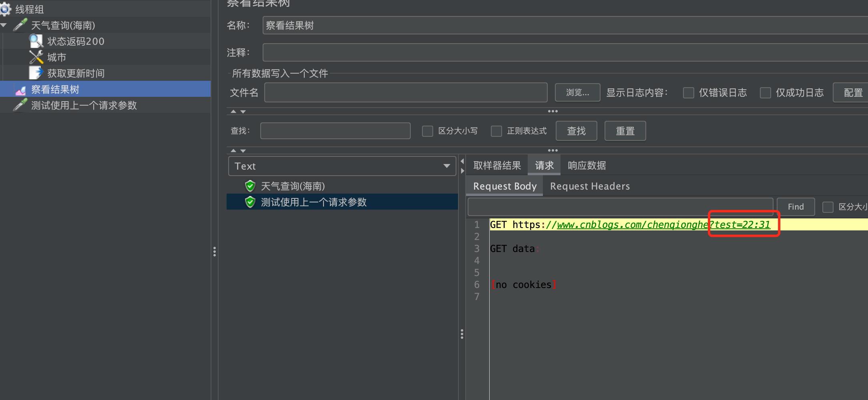
Task: Click into the request Find text field
Action: [620, 207]
